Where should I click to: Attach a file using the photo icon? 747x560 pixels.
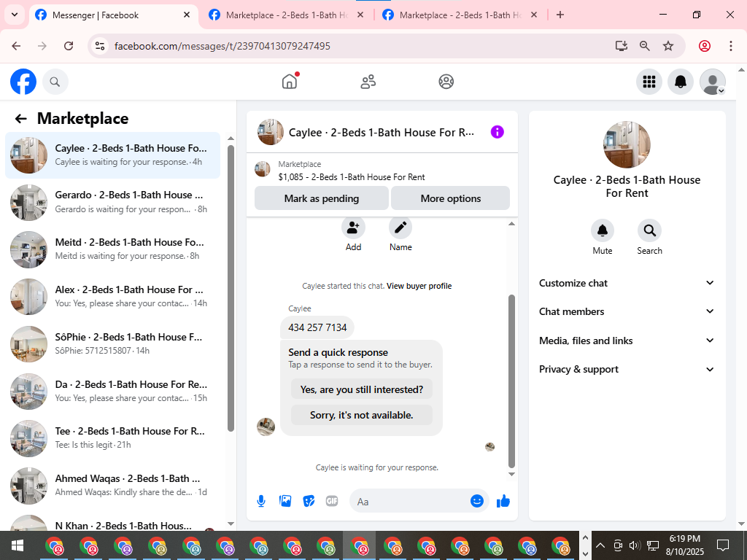point(285,501)
